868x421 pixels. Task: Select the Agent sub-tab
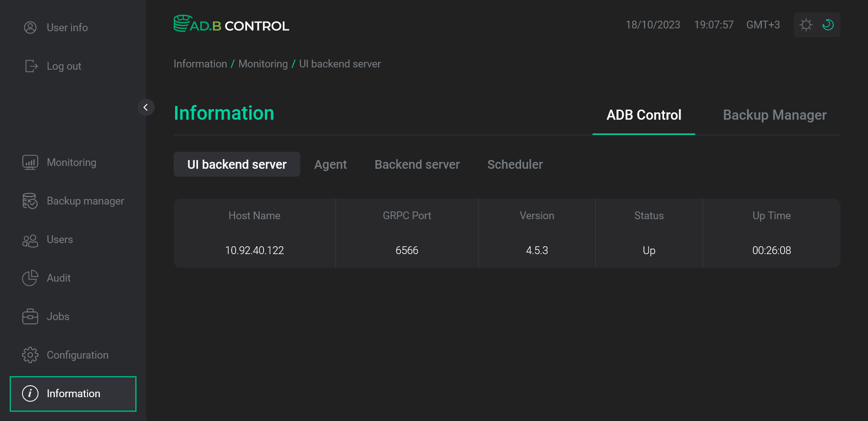click(x=330, y=164)
